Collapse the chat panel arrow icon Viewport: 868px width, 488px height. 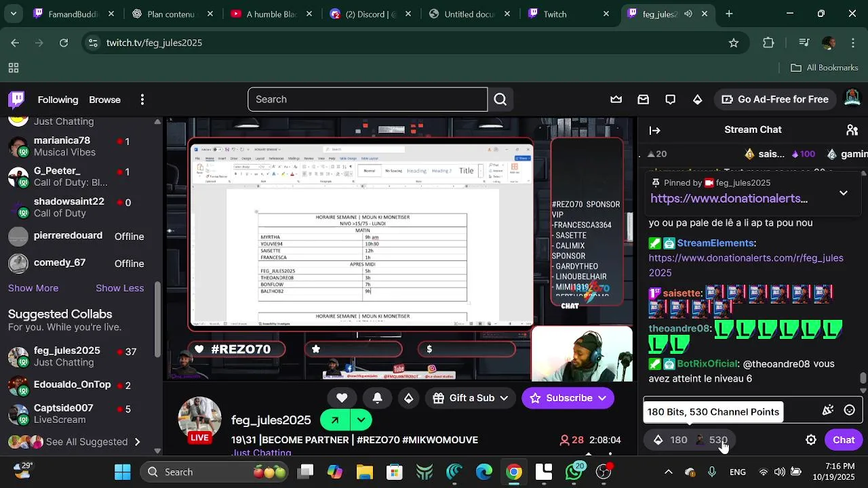pyautogui.click(x=655, y=130)
